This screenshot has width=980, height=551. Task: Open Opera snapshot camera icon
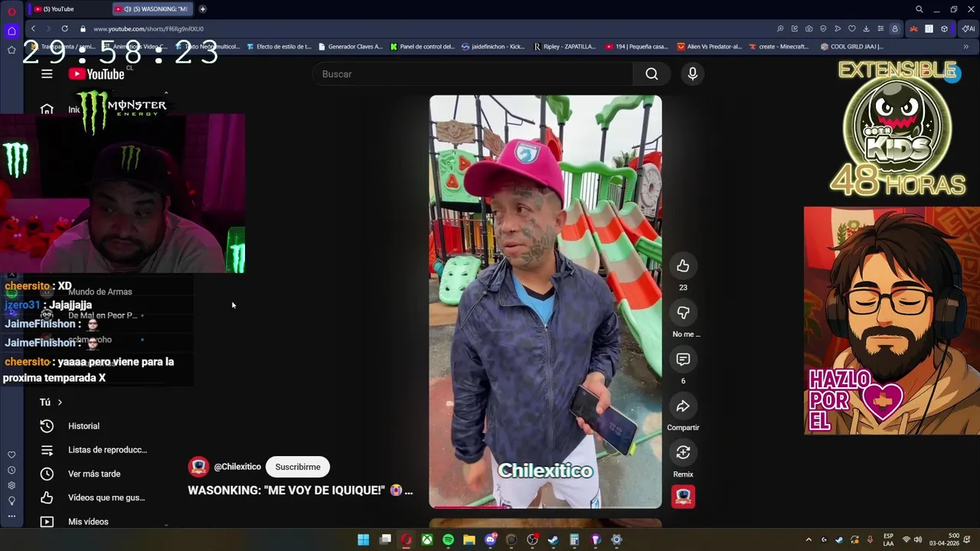tap(808, 28)
